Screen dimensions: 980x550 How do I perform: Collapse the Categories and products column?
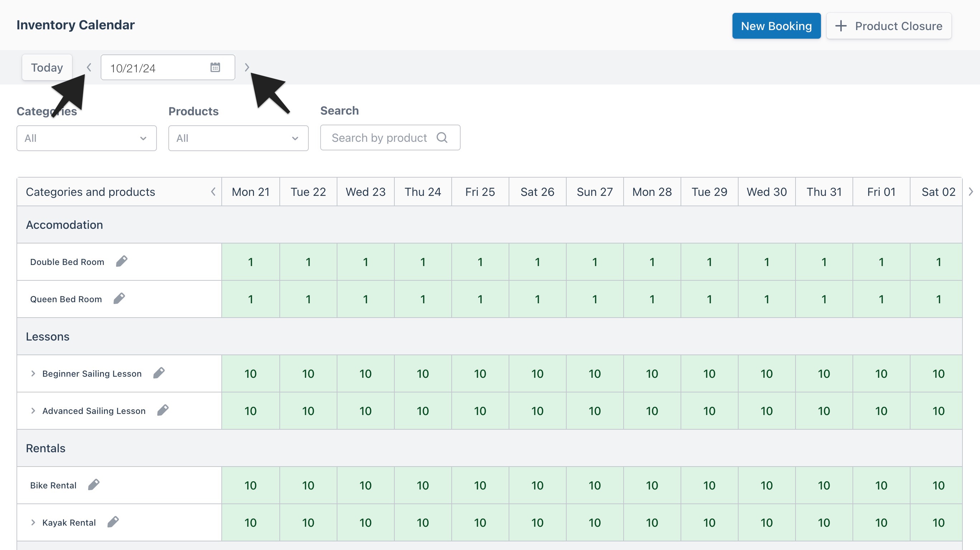point(213,192)
